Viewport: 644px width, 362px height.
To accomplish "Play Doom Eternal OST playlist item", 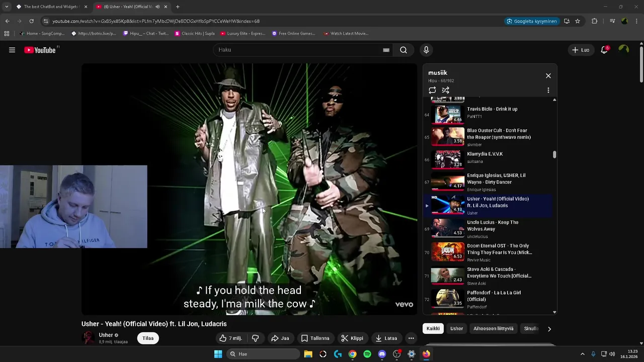I will [x=488, y=253].
